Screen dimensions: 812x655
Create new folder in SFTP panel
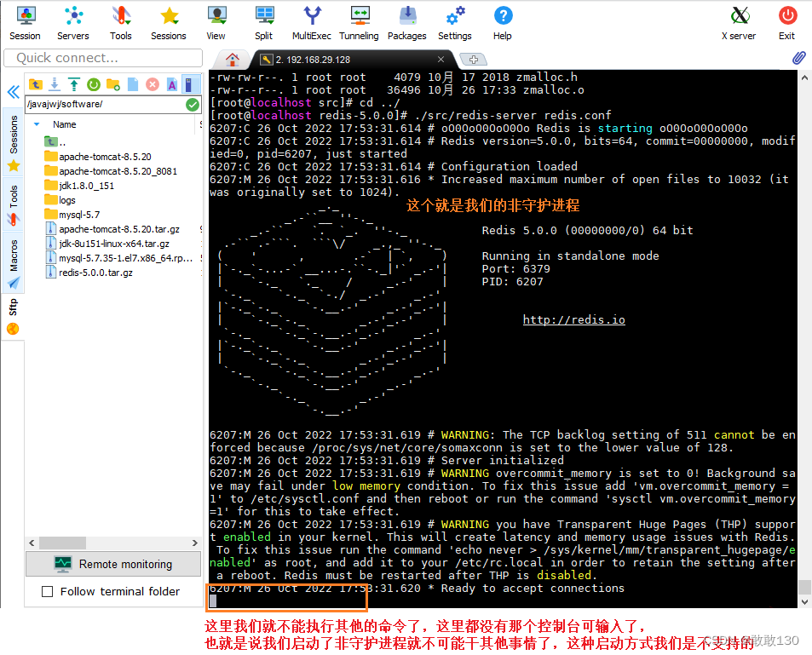112,83
